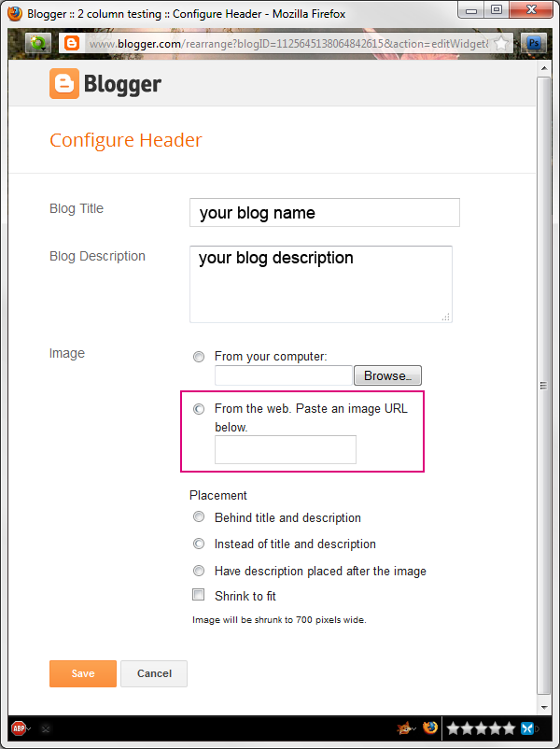The height and width of the screenshot is (749, 560).
Task: Click the image URL input field
Action: point(286,449)
